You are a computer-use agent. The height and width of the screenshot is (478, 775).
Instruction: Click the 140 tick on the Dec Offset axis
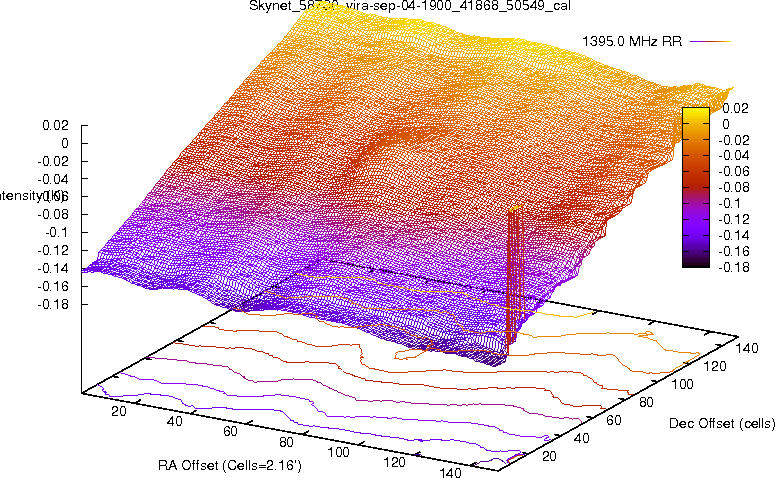click(747, 348)
